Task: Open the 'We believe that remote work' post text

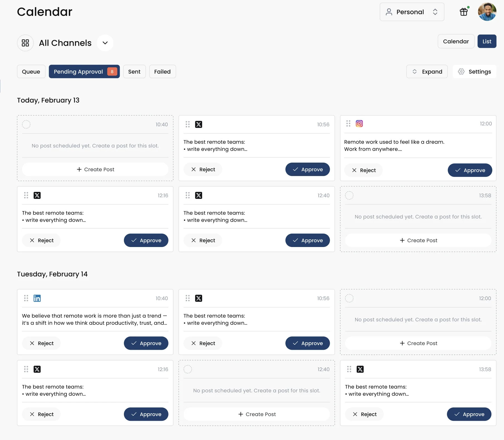Action: coord(95,319)
